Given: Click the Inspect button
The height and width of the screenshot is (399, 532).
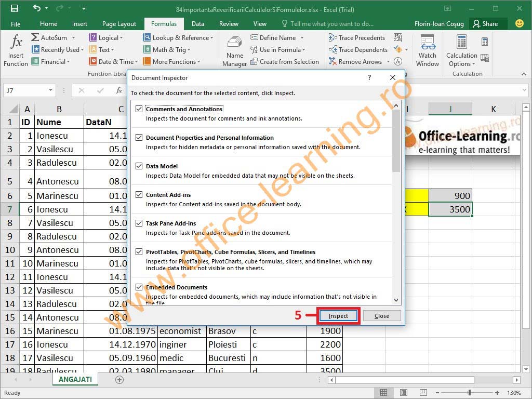Looking at the screenshot, I should pyautogui.click(x=338, y=316).
